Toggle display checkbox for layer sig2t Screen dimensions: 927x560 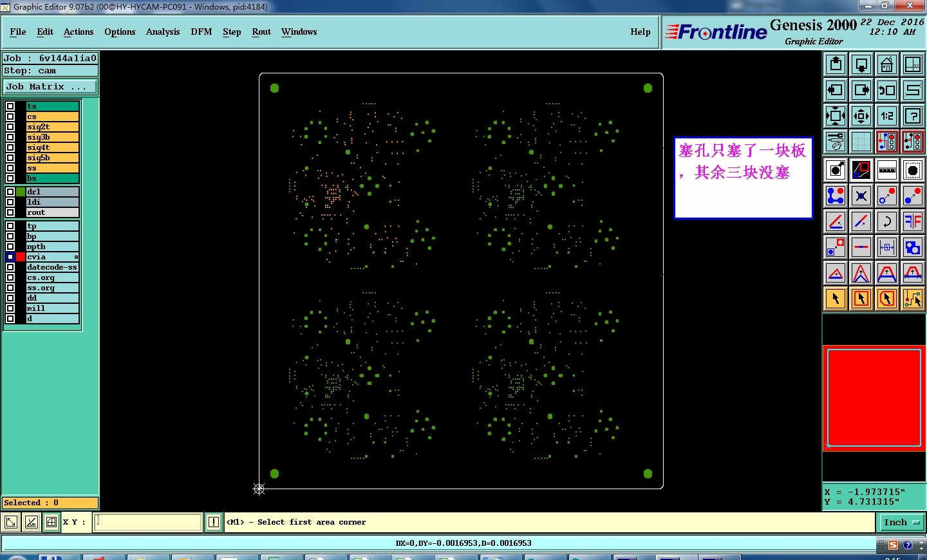[x=10, y=127]
